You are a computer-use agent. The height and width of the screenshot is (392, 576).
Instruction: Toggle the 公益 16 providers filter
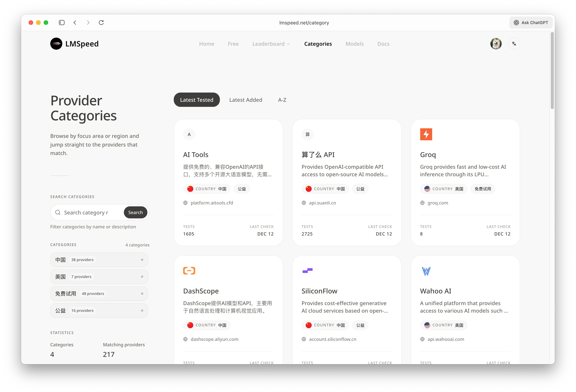[99, 311]
